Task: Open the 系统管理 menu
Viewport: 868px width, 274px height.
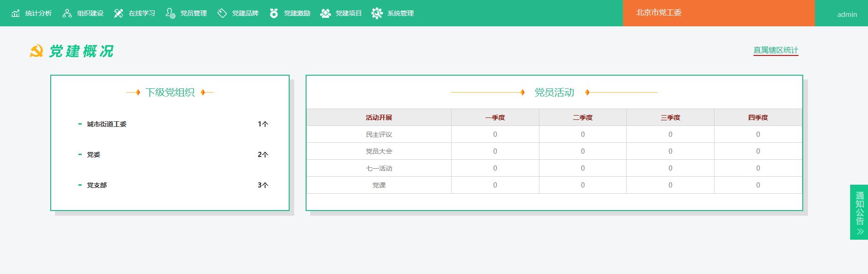Action: coord(400,13)
